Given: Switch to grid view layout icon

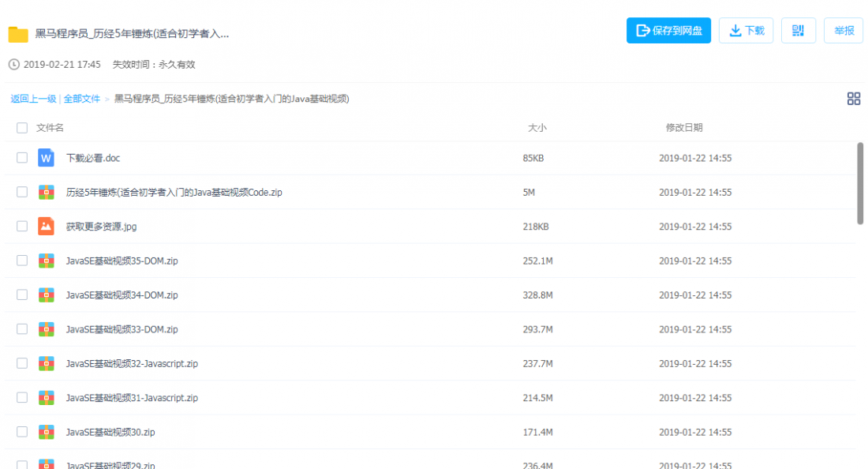Looking at the screenshot, I should pos(853,99).
